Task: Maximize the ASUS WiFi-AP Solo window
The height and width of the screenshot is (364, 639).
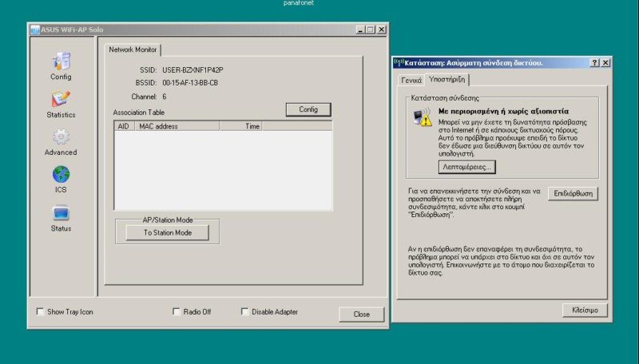Action: (x=371, y=30)
